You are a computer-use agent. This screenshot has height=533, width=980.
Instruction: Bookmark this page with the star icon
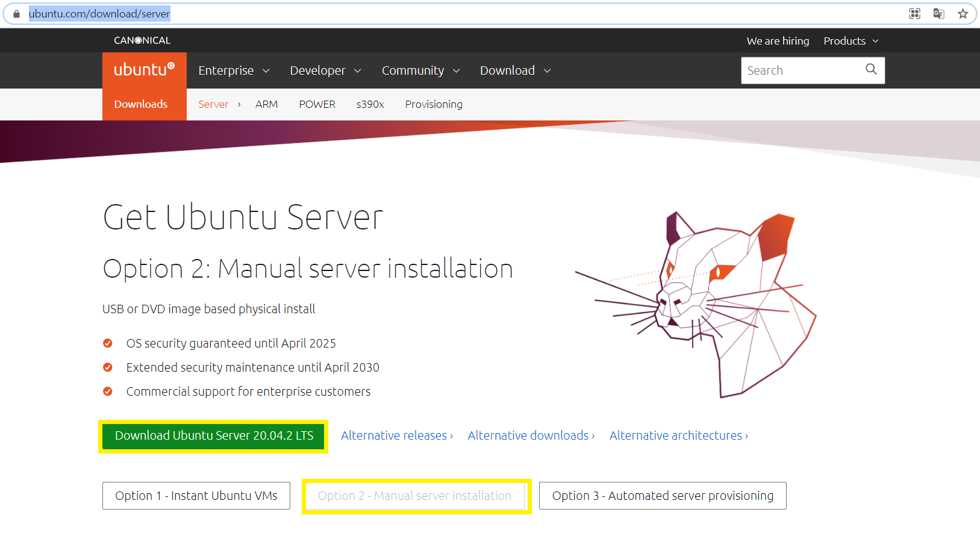click(963, 14)
